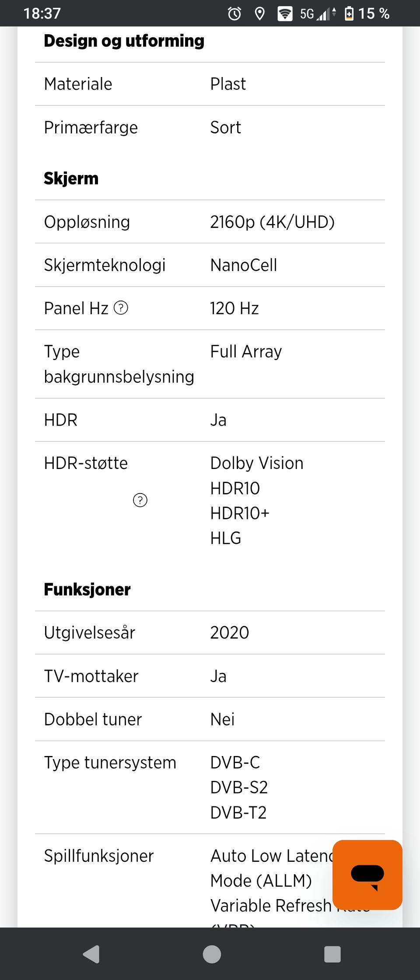420x980 pixels.
Task: Tap the alarm icon in status bar
Action: (234, 14)
